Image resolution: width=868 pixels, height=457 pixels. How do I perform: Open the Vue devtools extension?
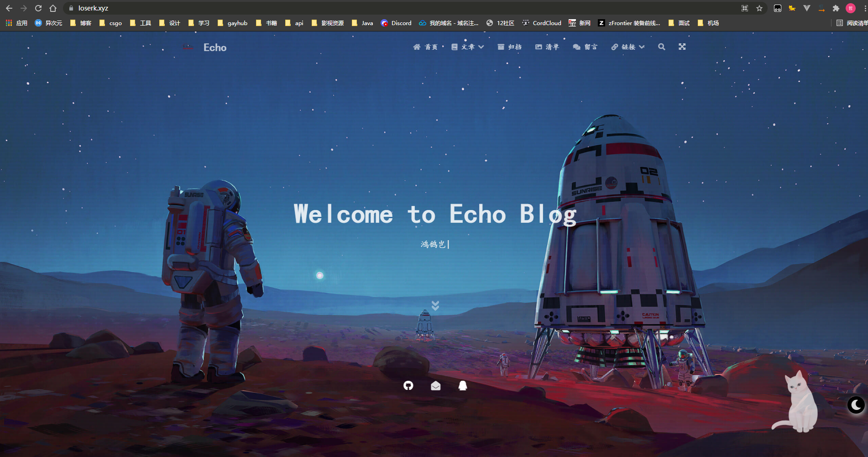(807, 8)
